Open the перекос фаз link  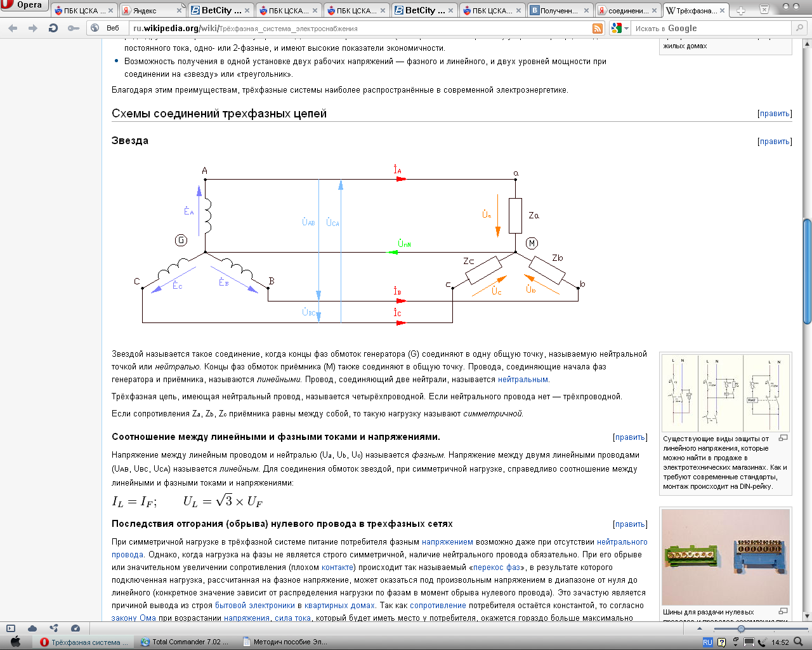tap(497, 567)
